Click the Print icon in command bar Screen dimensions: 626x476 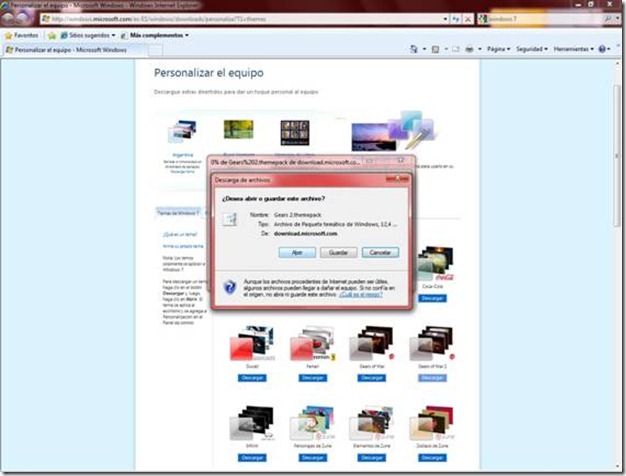coord(470,49)
